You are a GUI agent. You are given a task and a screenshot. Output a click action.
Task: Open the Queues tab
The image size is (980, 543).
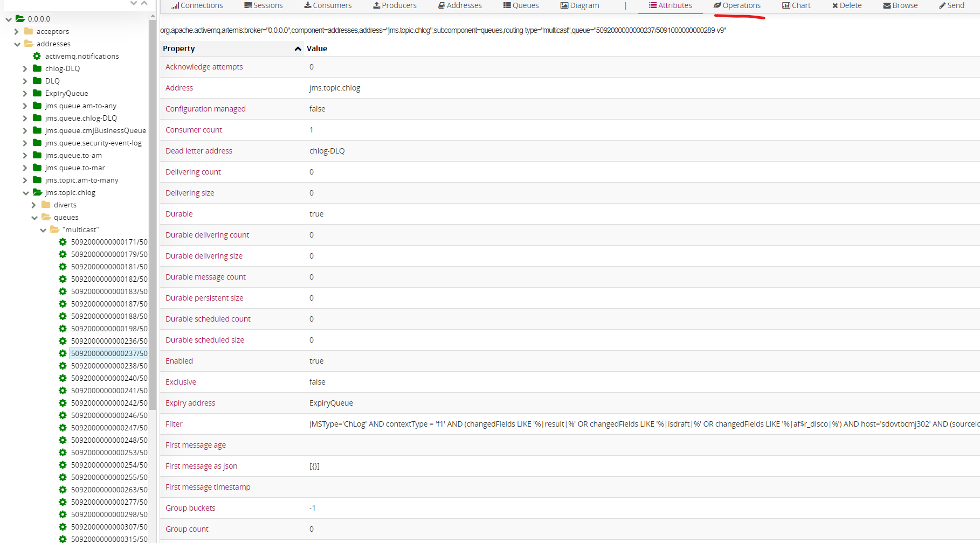coord(521,5)
